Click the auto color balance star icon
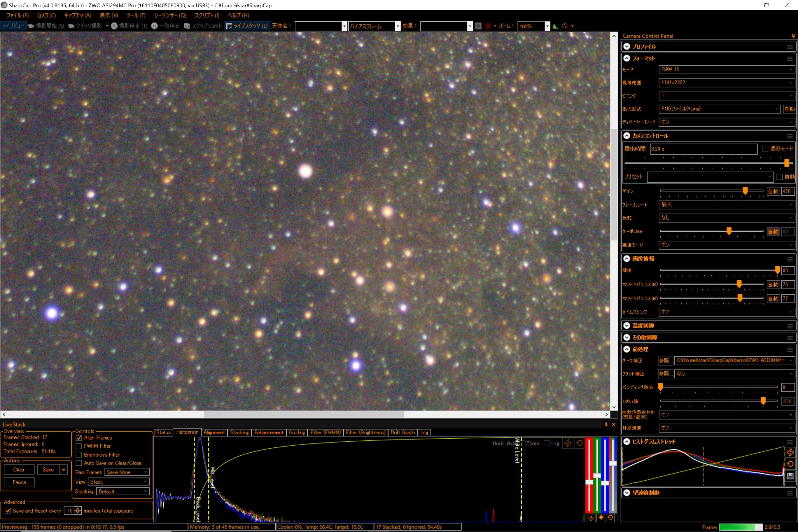This screenshot has height=532, width=798. point(601,518)
